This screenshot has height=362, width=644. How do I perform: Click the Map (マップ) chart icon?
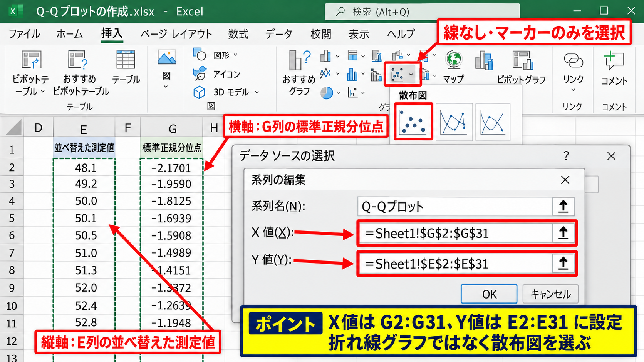[x=454, y=60]
